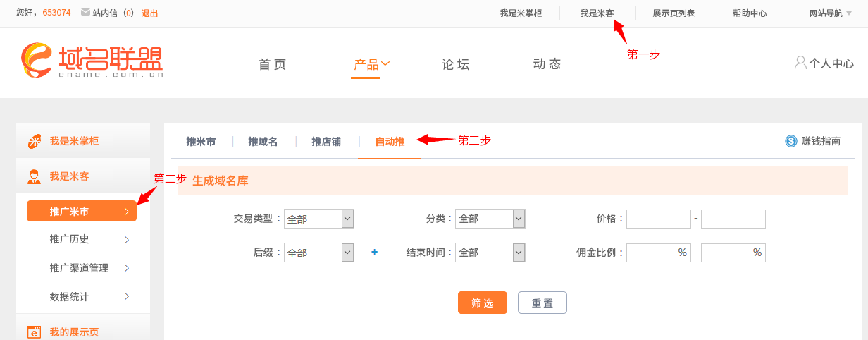The width and height of the screenshot is (868, 340).
Task: Open the 后缀 dropdown
Action: 319,253
